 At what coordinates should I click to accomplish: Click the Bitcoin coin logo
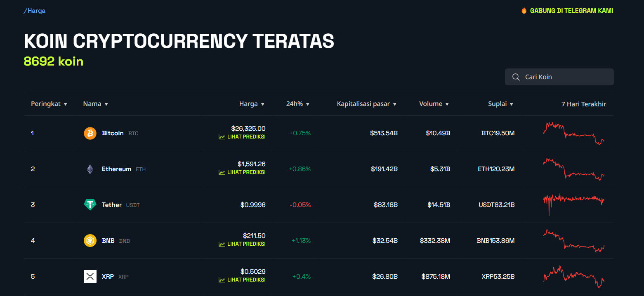(x=90, y=133)
